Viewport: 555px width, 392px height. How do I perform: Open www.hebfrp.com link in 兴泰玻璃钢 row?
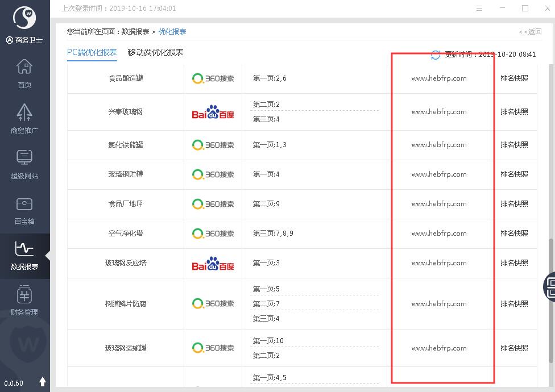pyautogui.click(x=439, y=112)
